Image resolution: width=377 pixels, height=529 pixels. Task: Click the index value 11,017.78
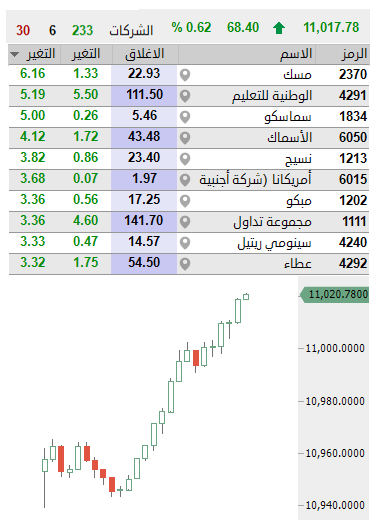pyautogui.click(x=331, y=27)
